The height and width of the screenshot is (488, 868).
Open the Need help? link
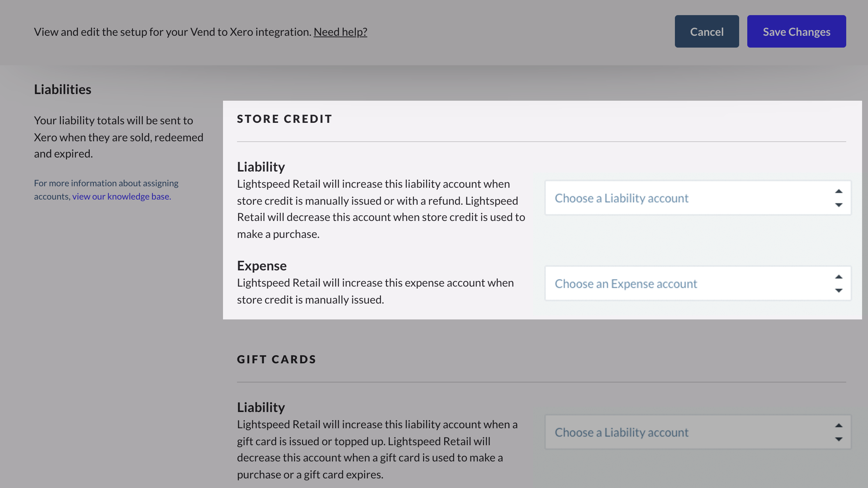[x=340, y=32]
